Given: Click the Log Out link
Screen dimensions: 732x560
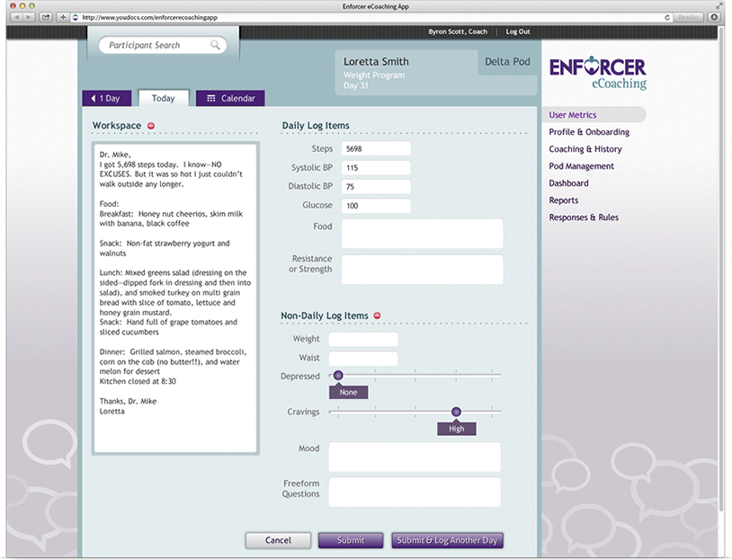Looking at the screenshot, I should coord(518,31).
